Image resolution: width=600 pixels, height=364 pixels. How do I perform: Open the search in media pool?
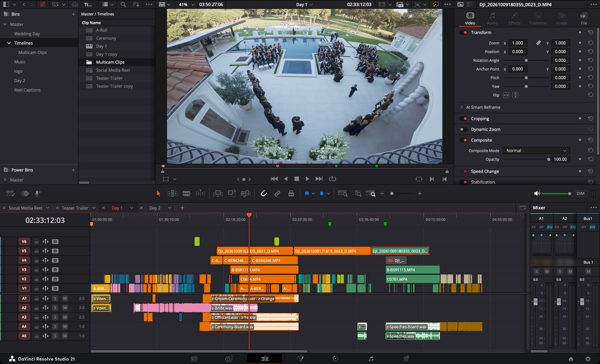point(123,4)
